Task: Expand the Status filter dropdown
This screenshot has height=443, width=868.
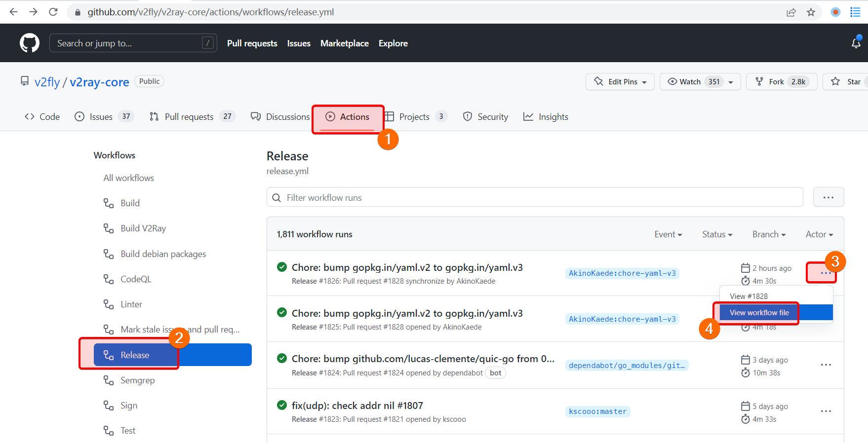Action: click(717, 234)
